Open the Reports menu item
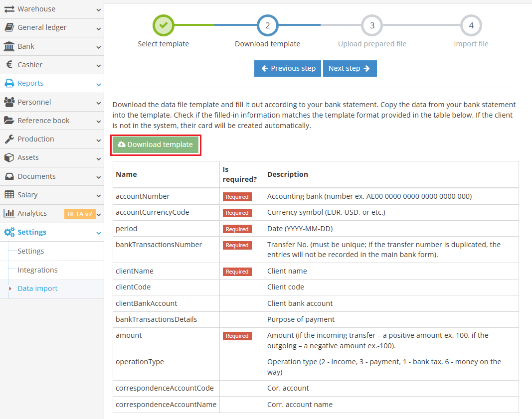 (x=30, y=83)
